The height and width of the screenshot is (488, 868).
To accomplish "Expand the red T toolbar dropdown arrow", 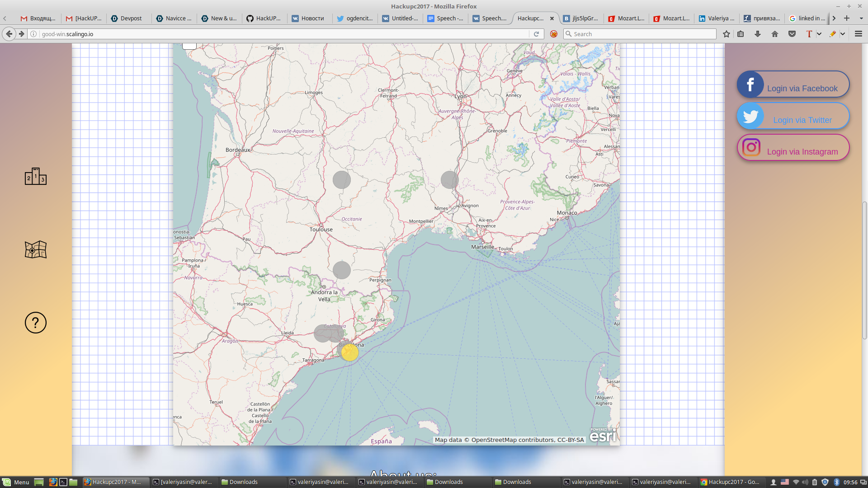I will [819, 34].
